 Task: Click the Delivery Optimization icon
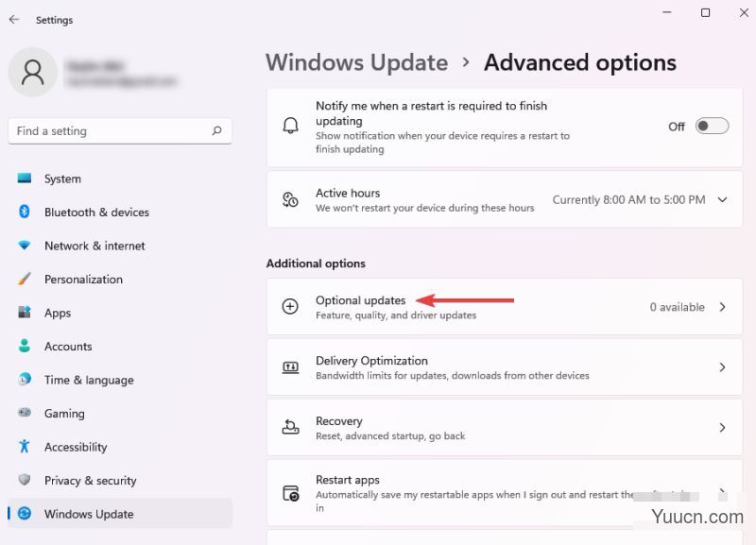click(290, 367)
